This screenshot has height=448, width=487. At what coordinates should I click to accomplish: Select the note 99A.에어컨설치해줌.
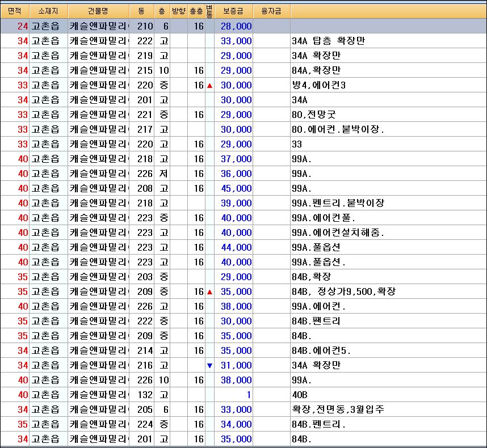[338, 233]
